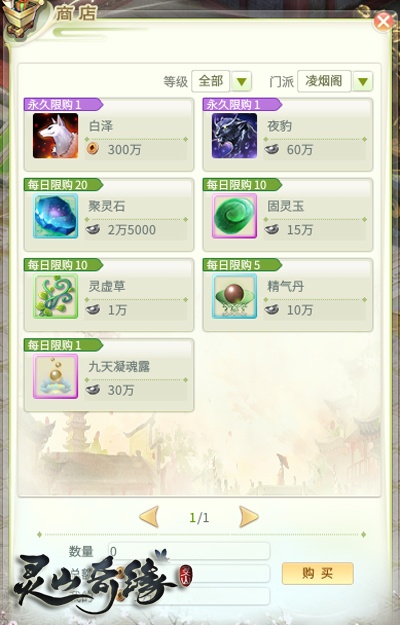The width and height of the screenshot is (400, 625).
Task: Go to the previous shop page arrow
Action: 149,517
